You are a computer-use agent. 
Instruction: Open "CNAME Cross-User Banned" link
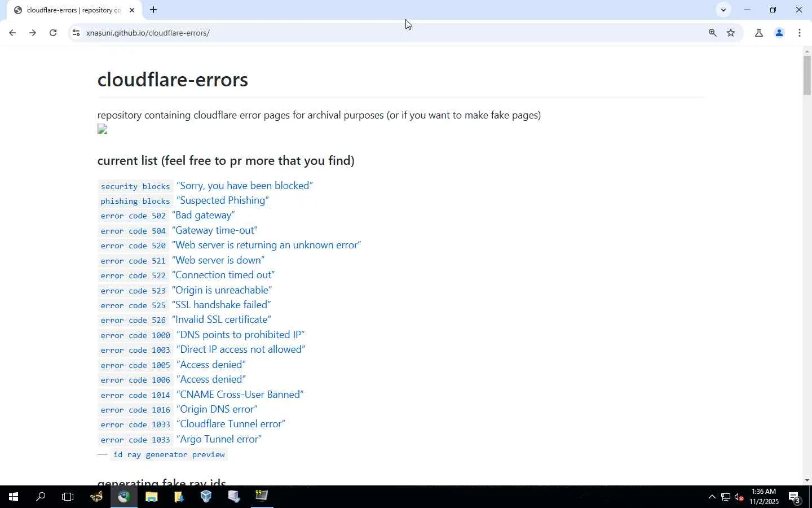click(x=240, y=395)
